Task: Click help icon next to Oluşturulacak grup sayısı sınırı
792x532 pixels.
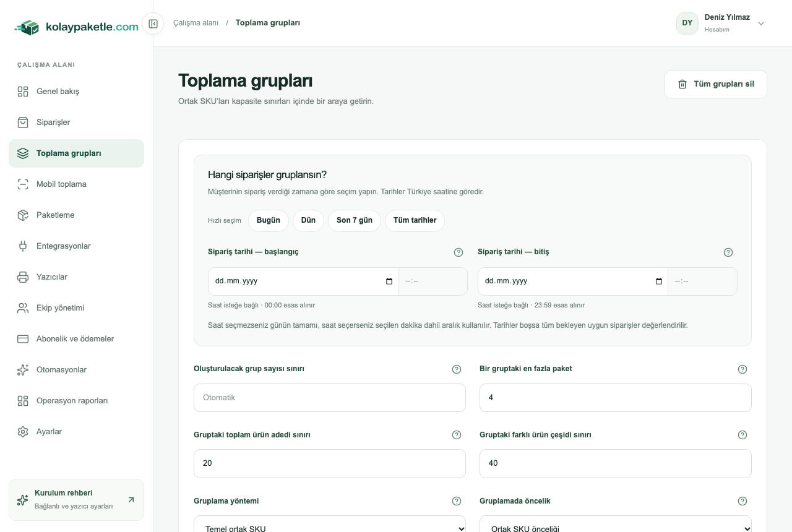Action: tap(457, 369)
